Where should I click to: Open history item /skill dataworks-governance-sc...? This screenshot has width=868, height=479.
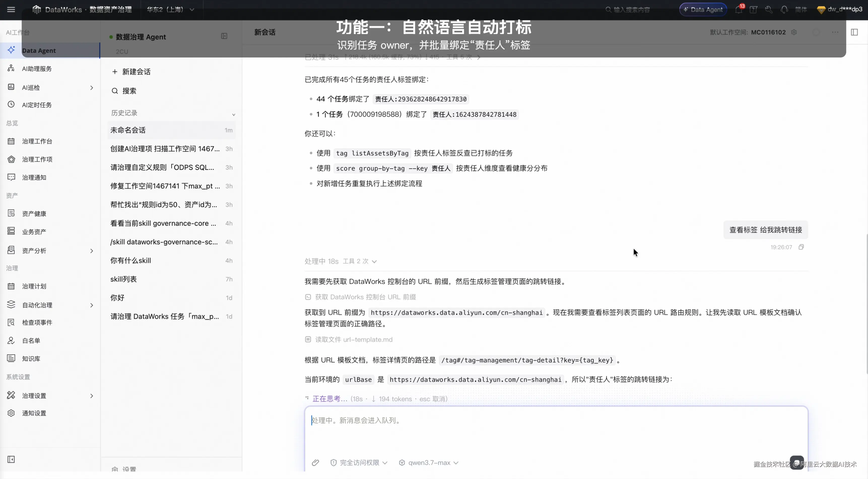[172, 242]
